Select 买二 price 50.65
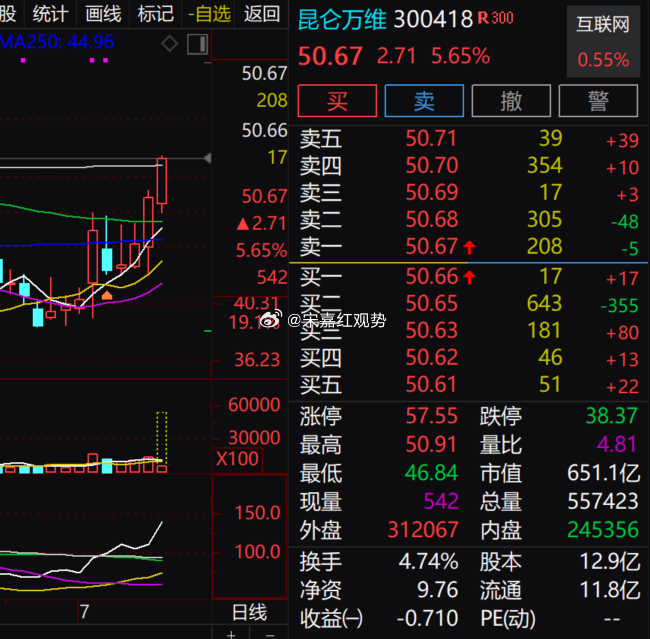650x639 pixels. click(x=431, y=304)
